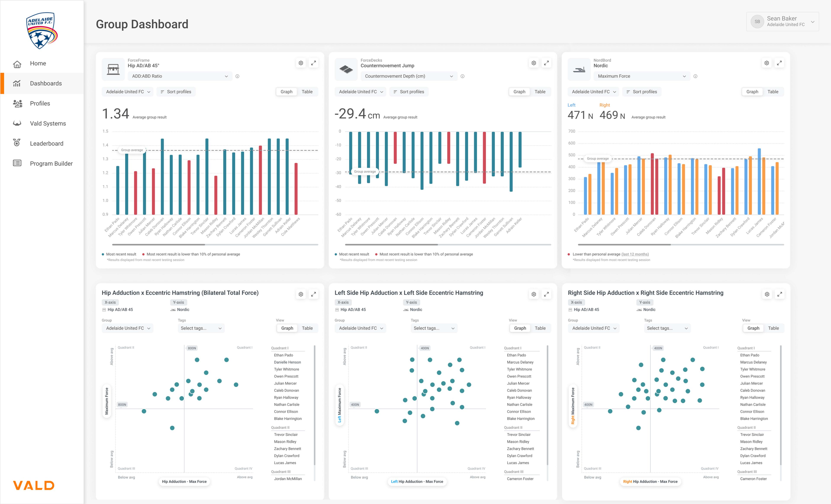831x504 pixels.
Task: Open settings gear on Countermovement Jump card
Action: [x=534, y=63]
